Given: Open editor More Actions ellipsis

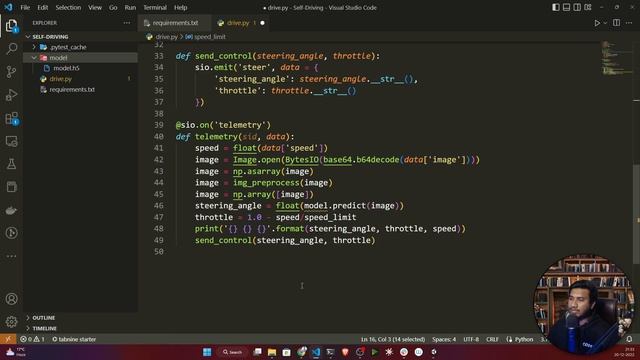Looking at the screenshot, I should [629, 23].
